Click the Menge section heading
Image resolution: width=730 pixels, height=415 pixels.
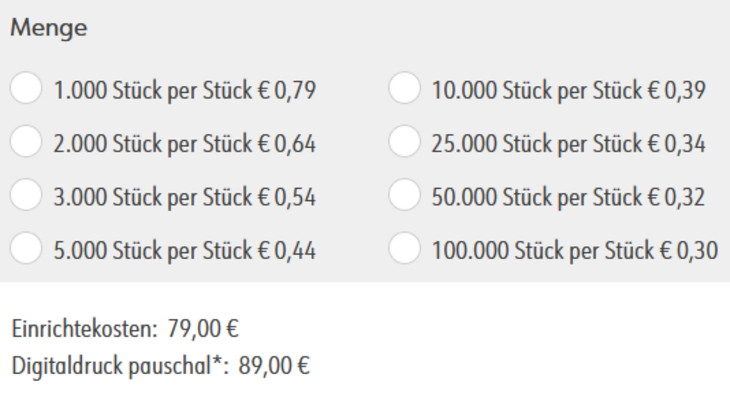pyautogui.click(x=49, y=31)
